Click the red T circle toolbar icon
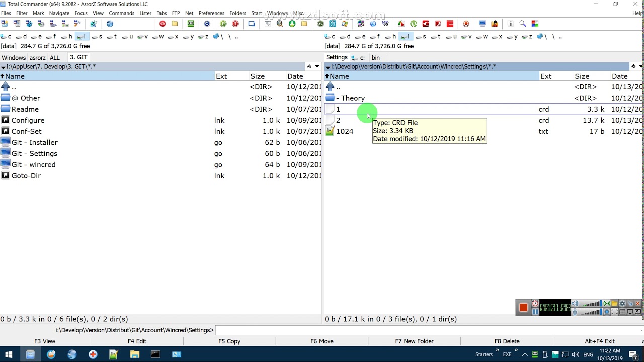Image resolution: width=644 pixels, height=362 pixels. point(235,24)
